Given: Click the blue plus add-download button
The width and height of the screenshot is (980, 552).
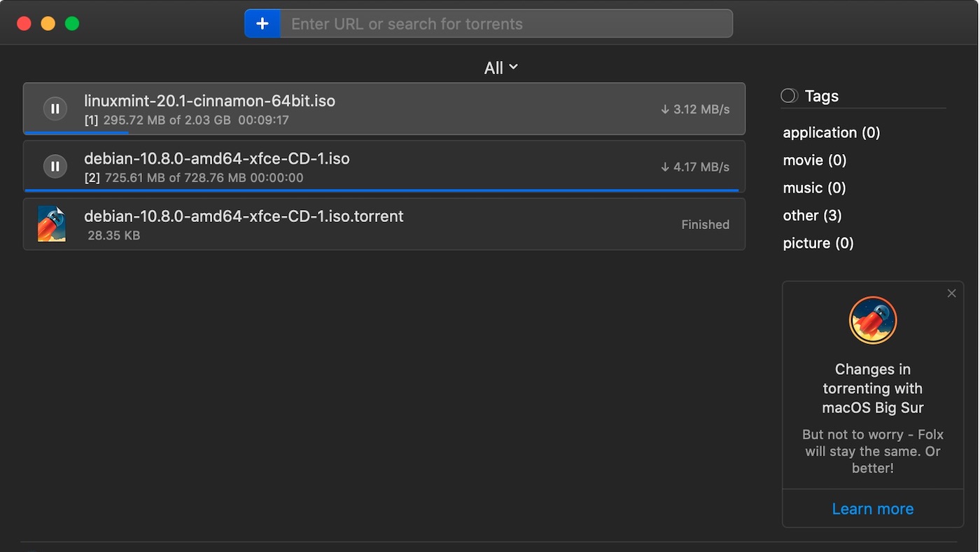Looking at the screenshot, I should (x=262, y=24).
